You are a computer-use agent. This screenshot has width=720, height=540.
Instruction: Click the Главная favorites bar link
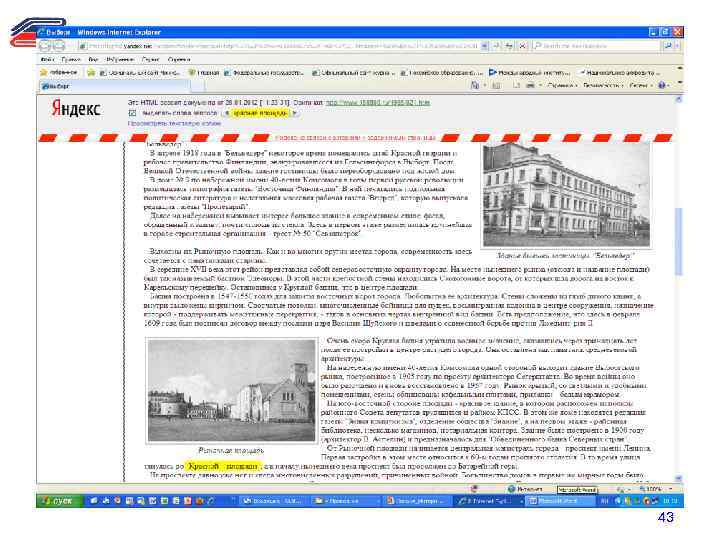pyautogui.click(x=203, y=73)
